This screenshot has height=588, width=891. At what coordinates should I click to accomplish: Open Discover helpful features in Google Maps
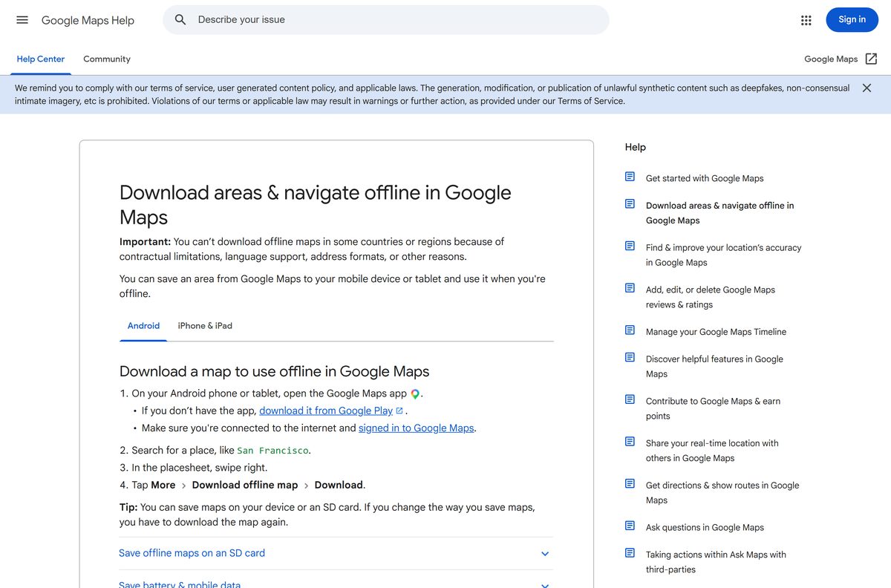point(714,366)
